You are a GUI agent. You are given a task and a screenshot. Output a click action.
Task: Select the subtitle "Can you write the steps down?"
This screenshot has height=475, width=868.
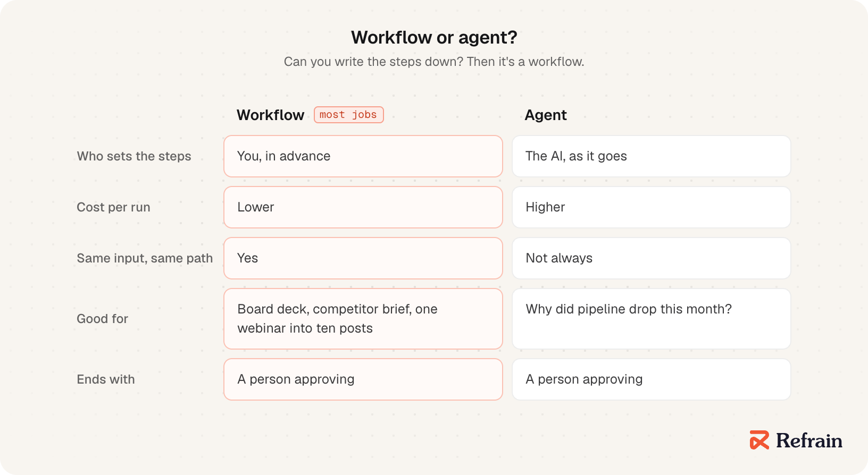pos(374,62)
